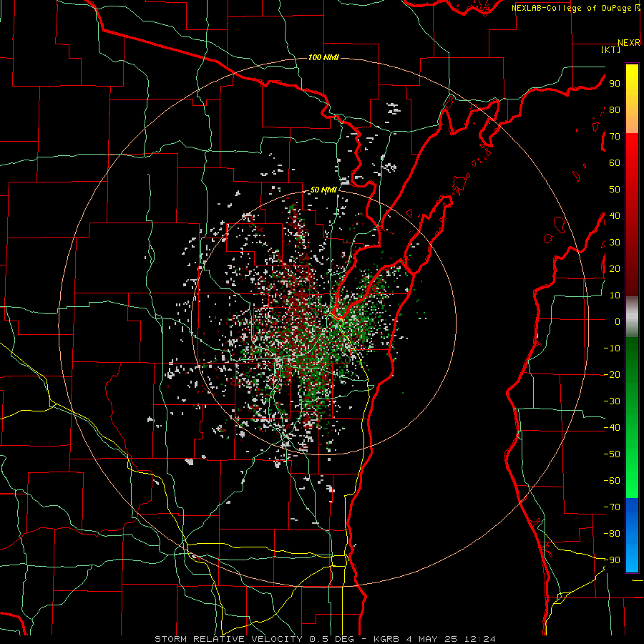This screenshot has height=644, width=644.
Task: Select the -90 value on the velocity scale
Action: click(612, 560)
